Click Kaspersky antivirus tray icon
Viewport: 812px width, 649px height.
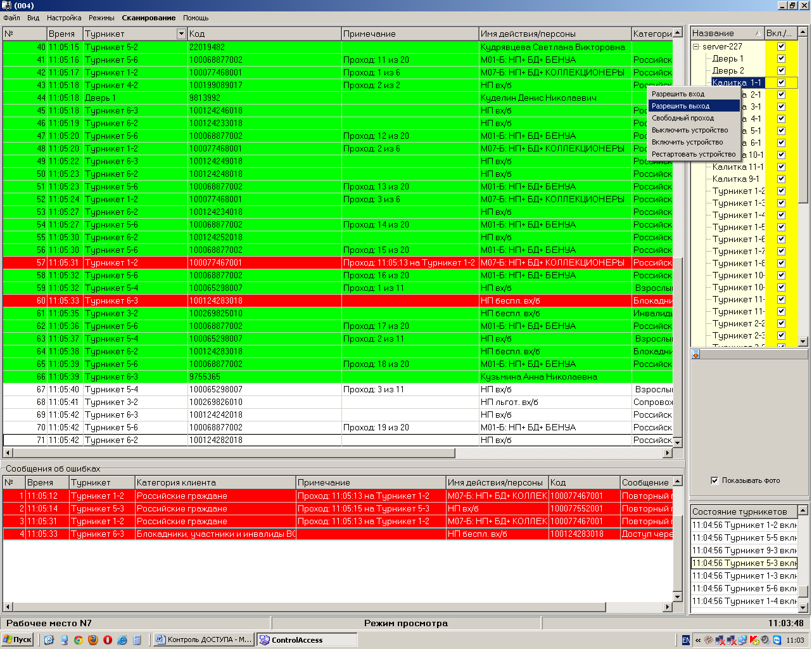click(754, 640)
